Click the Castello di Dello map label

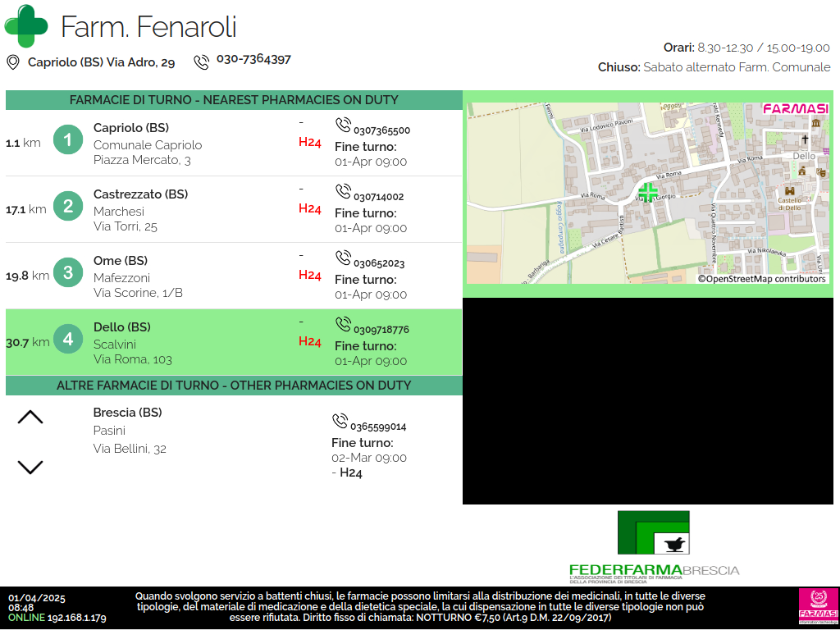[x=789, y=203]
